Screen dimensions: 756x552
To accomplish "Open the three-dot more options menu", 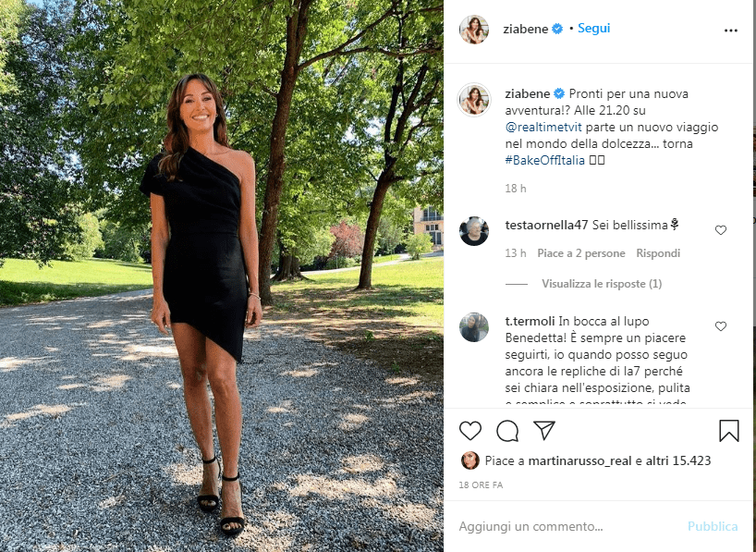I will point(731,30).
